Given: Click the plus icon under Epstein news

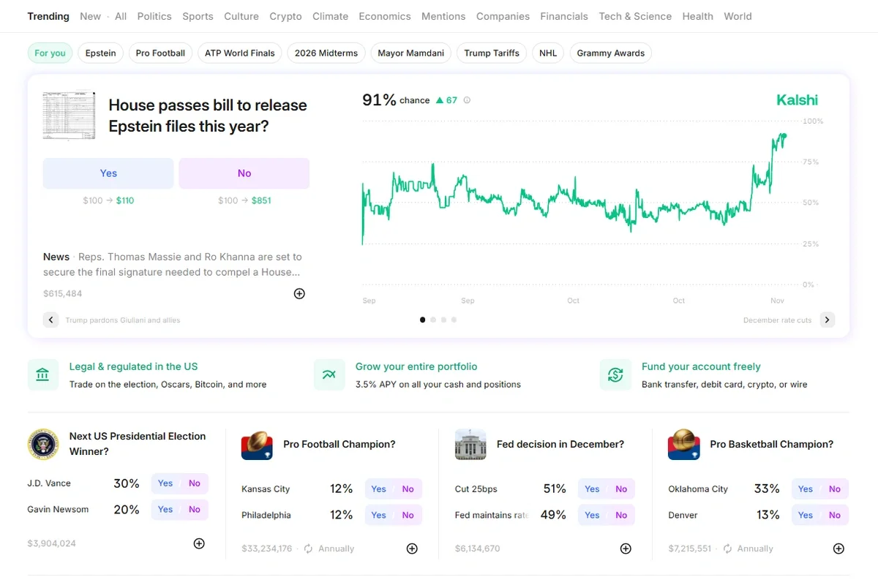Looking at the screenshot, I should point(299,294).
